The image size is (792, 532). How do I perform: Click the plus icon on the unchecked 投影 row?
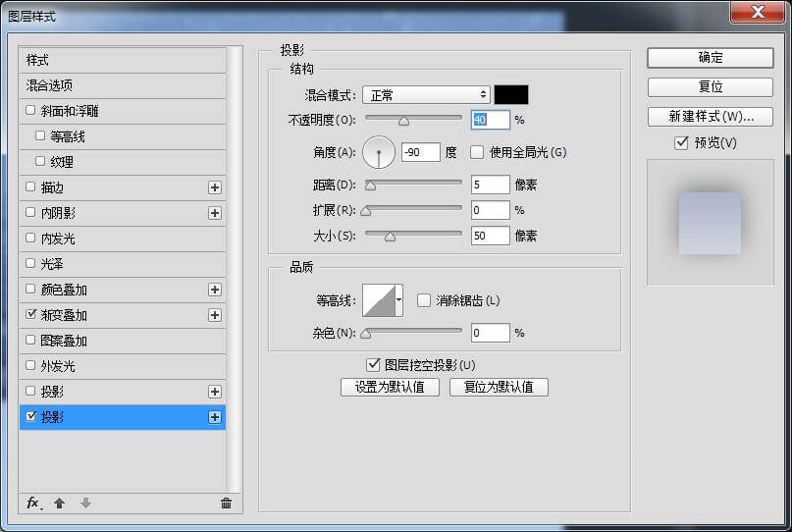pyautogui.click(x=215, y=392)
